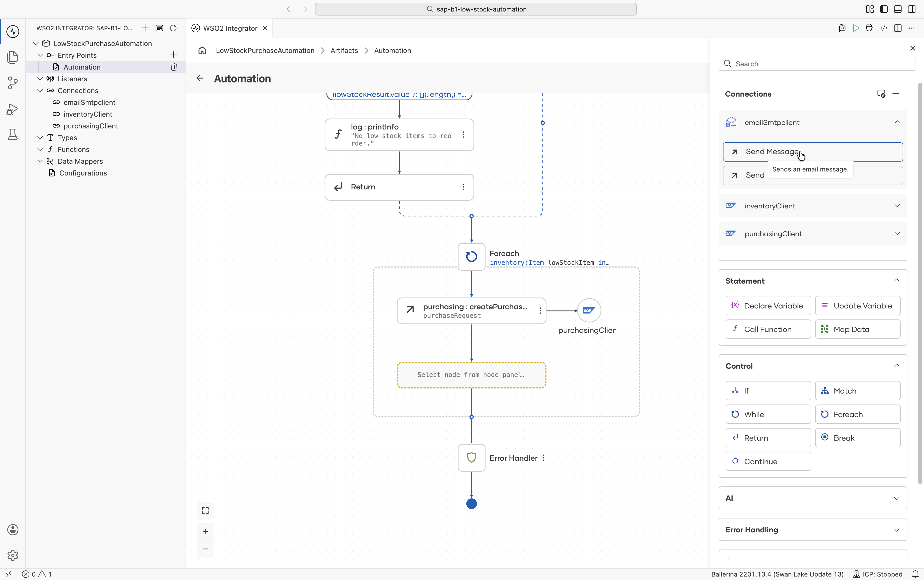Select emailSmtpclient in the tree
The image size is (924, 580).
(x=89, y=102)
